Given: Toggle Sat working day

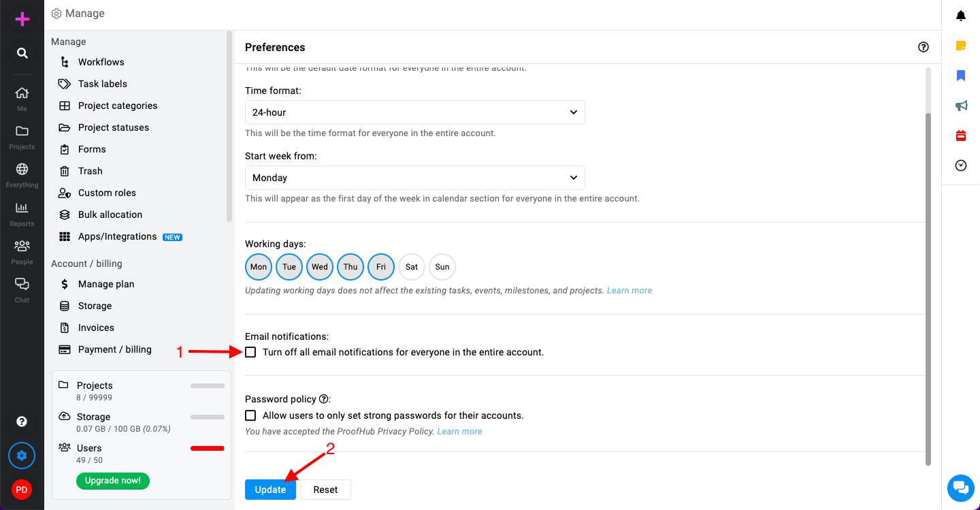Looking at the screenshot, I should [412, 267].
